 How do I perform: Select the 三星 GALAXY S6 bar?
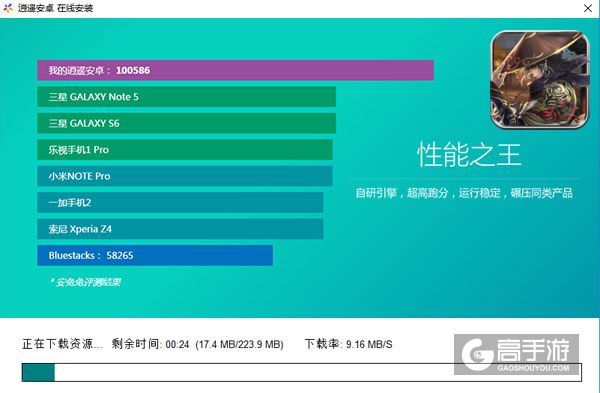pos(186,123)
